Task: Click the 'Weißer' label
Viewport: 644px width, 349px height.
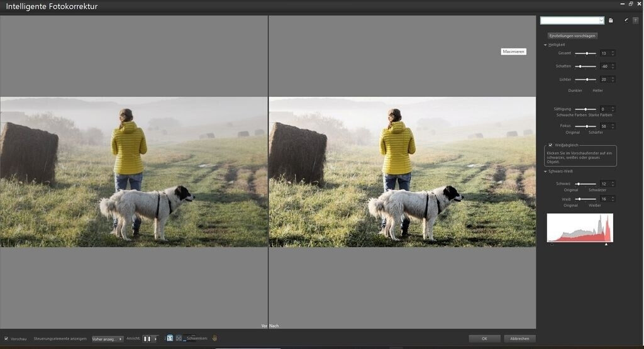Action: point(594,205)
